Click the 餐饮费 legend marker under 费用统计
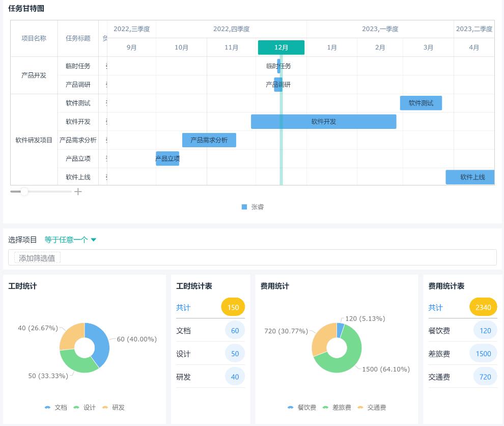 (290, 407)
